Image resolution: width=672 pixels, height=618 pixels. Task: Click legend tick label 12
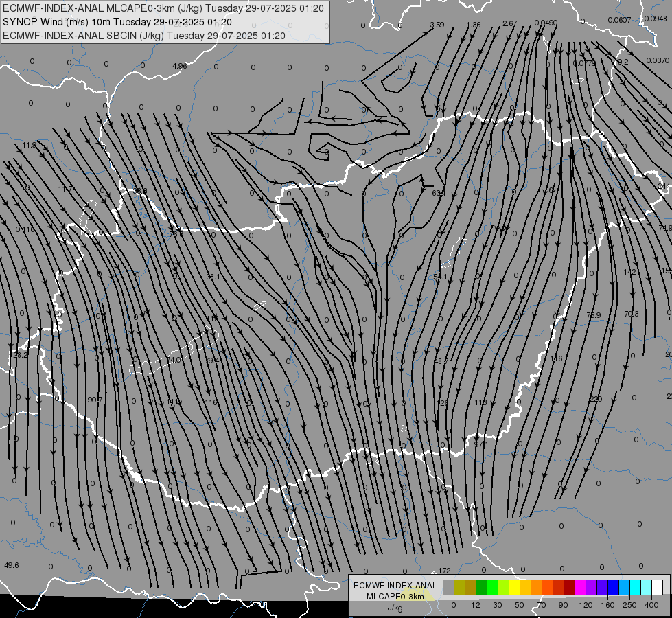(475, 605)
